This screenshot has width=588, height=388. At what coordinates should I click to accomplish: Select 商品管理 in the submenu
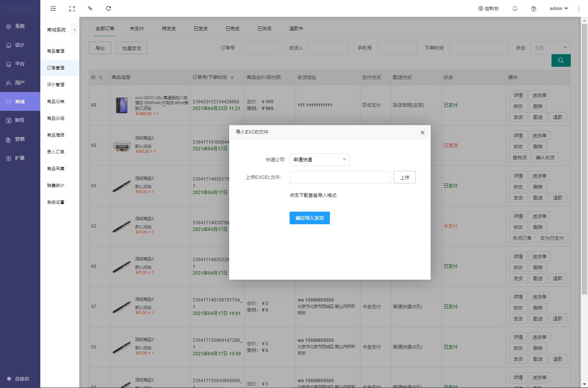pyautogui.click(x=56, y=51)
